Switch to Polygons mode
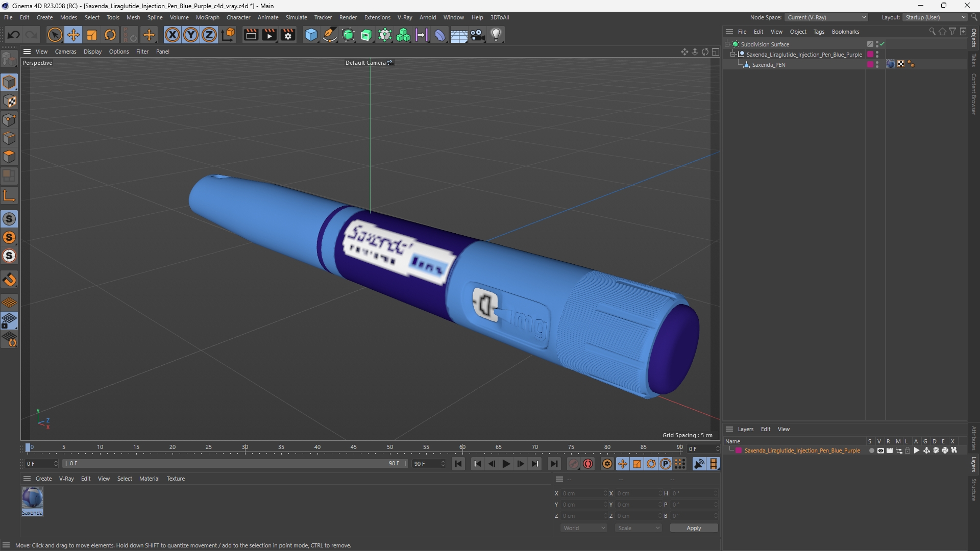 (x=9, y=157)
